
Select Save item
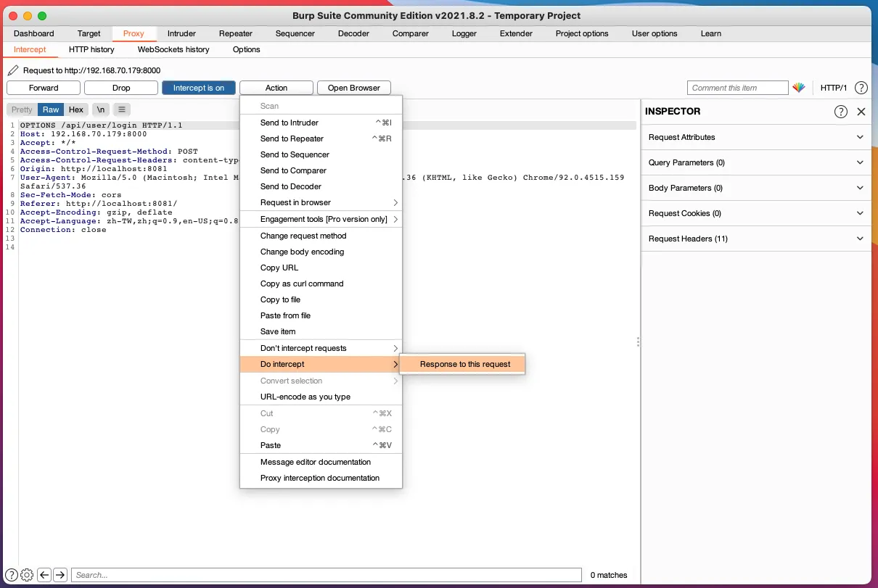(x=321, y=331)
